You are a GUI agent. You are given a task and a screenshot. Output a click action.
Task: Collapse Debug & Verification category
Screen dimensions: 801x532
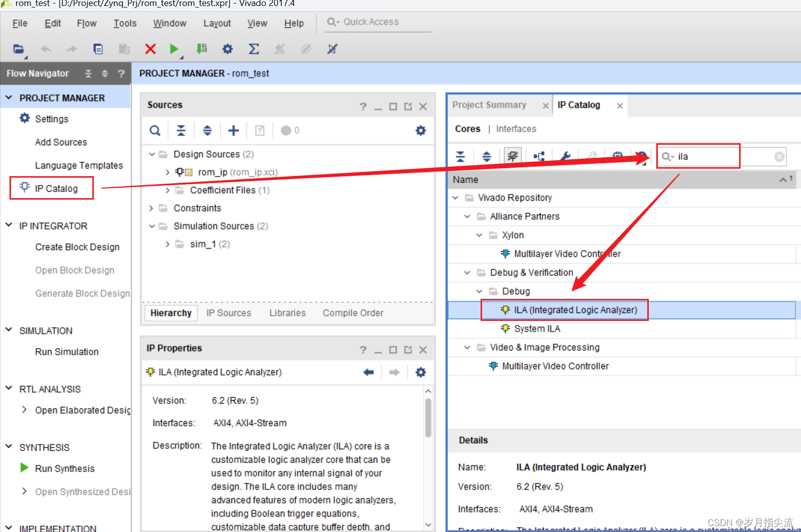467,272
